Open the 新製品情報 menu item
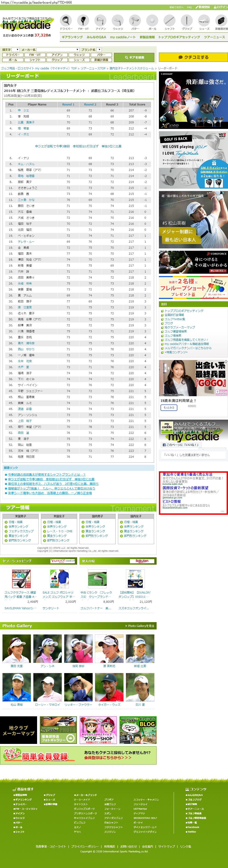Screen dimensions: 228x868 (147, 37)
